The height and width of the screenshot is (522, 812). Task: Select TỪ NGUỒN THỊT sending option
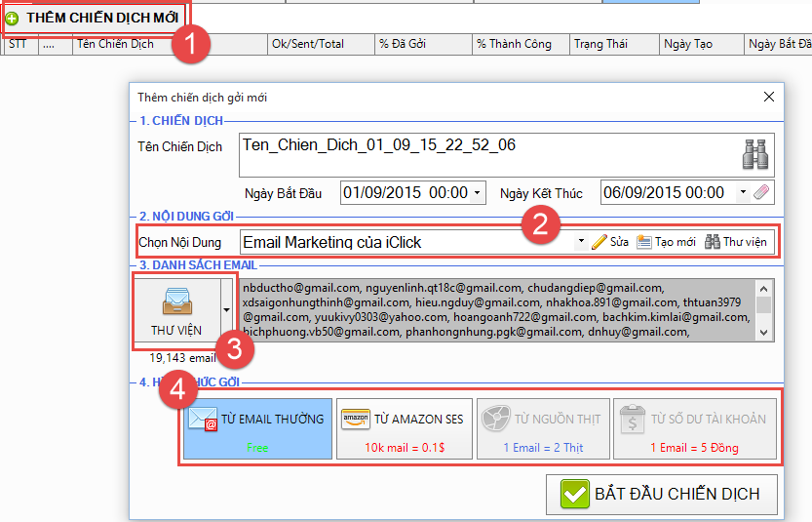(543, 428)
